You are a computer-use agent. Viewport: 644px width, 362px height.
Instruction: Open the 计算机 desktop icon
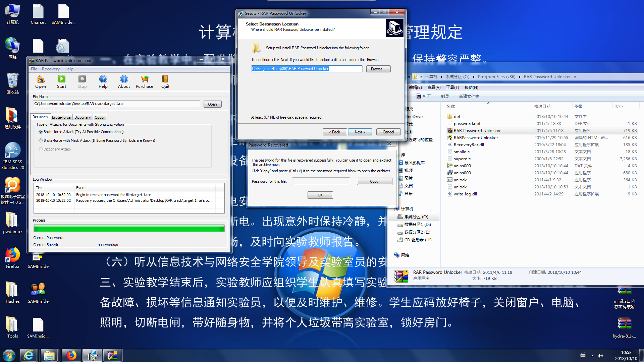13,14
